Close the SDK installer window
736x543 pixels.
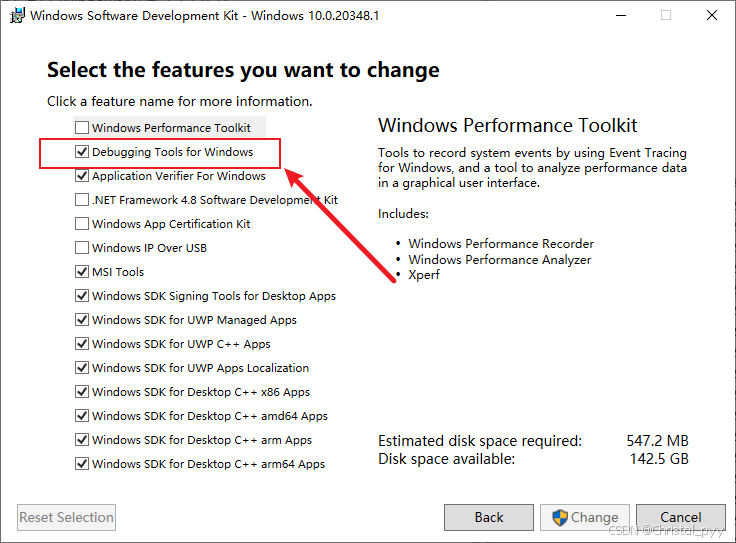(711, 15)
